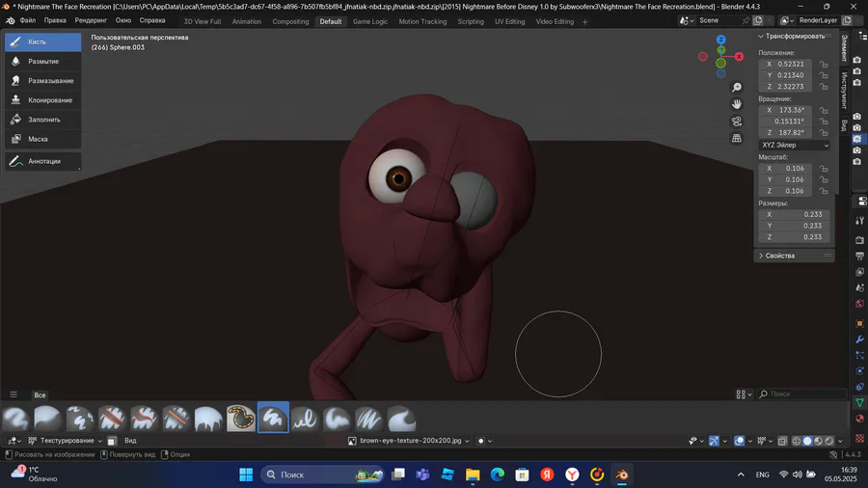This screenshot has width=868, height=488.
Task: Open the Рендеринг menu
Action: click(91, 20)
